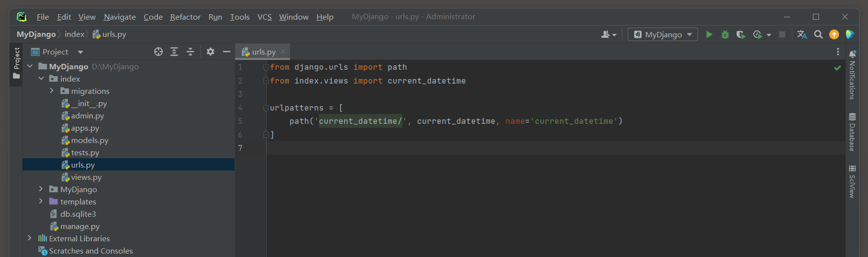Open Search Everywhere magnifier
This screenshot has width=868, height=257.
coord(818,34)
